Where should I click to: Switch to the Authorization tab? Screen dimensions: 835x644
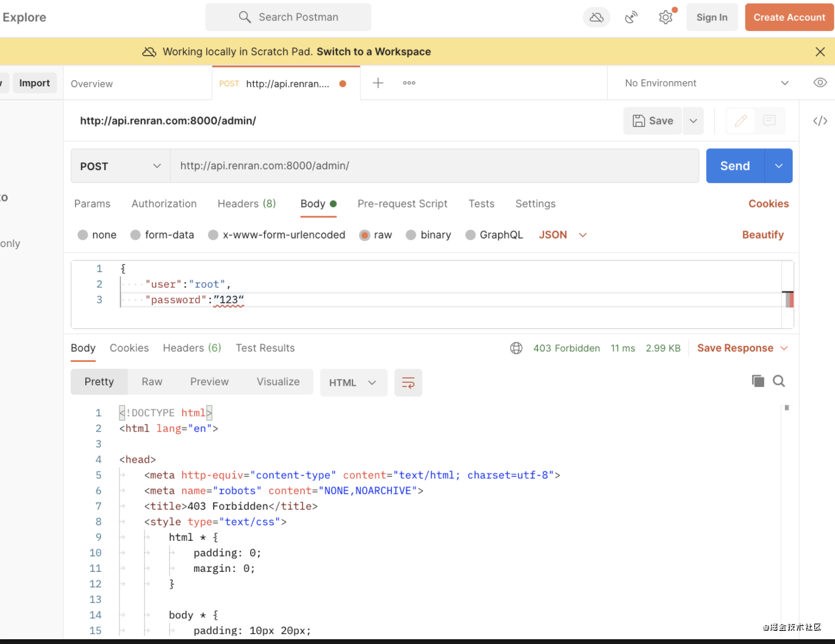coord(164,204)
